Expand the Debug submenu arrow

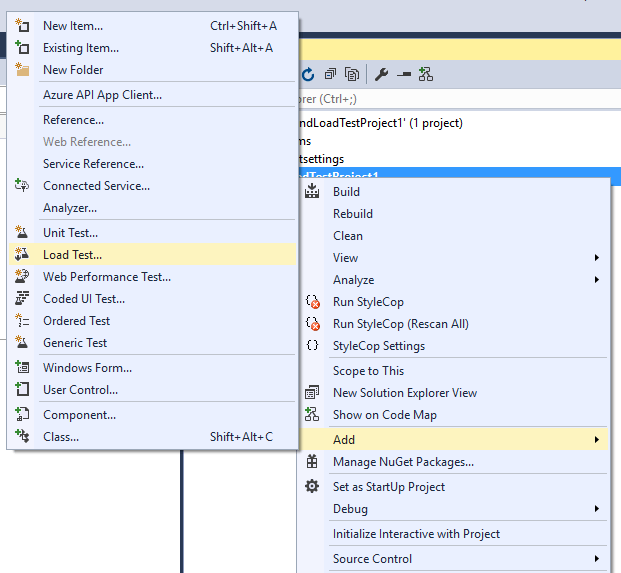click(x=597, y=509)
